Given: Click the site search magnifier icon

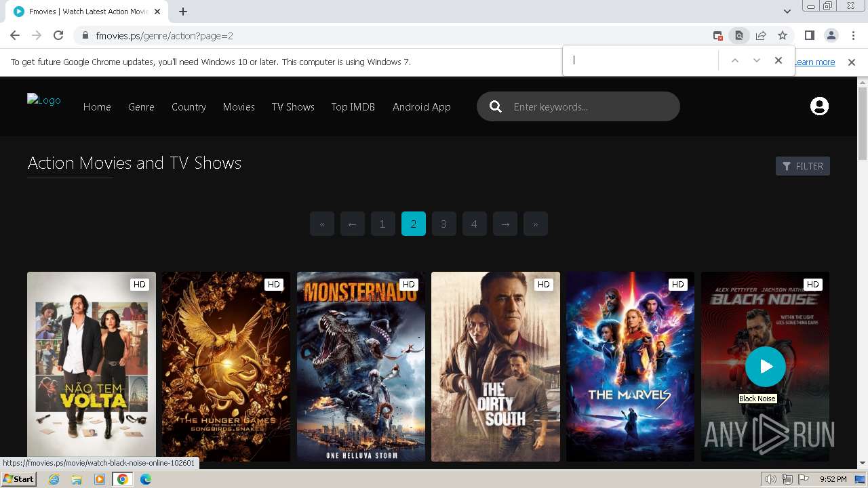Looking at the screenshot, I should coord(496,106).
